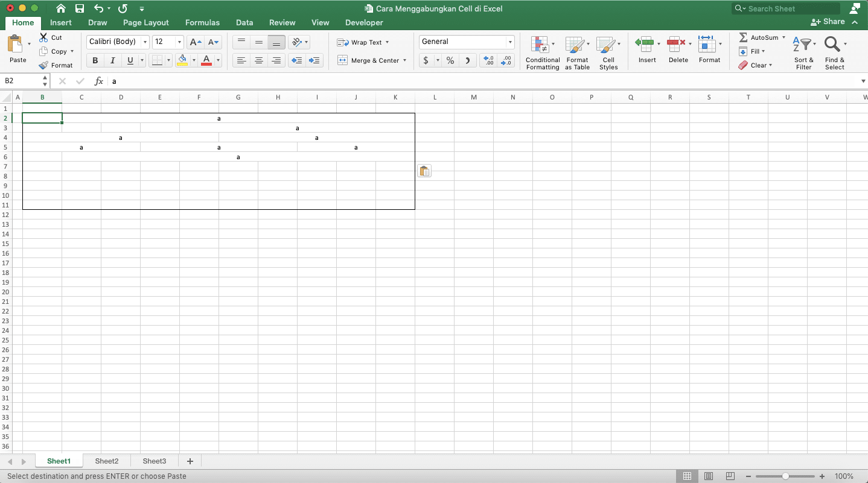Viewport: 868px width, 483px height.
Task: Align text to middle vertically
Action: click(259, 42)
